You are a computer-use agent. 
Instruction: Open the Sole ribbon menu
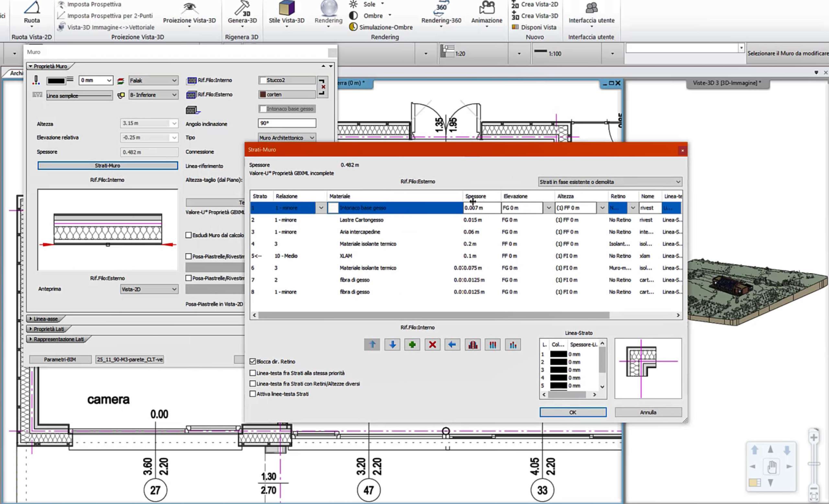[369, 5]
